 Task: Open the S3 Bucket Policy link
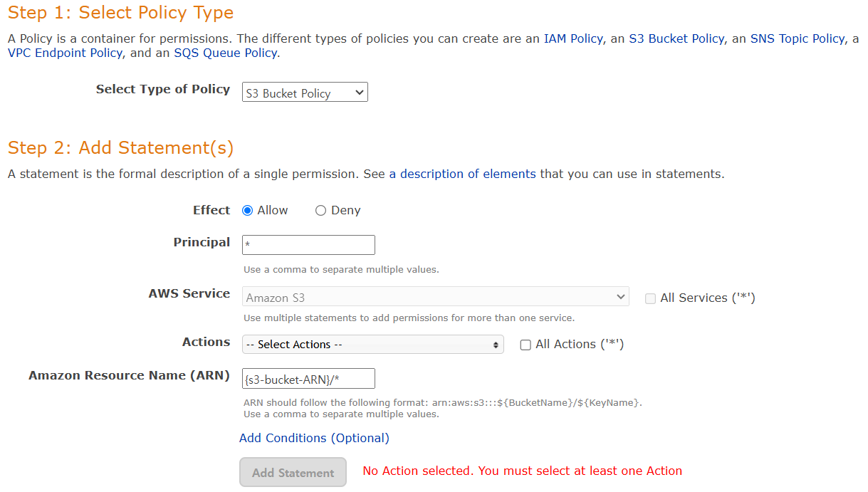[676, 38]
